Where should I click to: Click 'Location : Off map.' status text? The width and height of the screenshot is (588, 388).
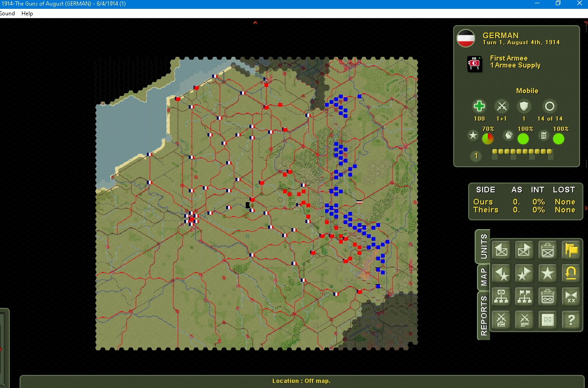(x=301, y=381)
